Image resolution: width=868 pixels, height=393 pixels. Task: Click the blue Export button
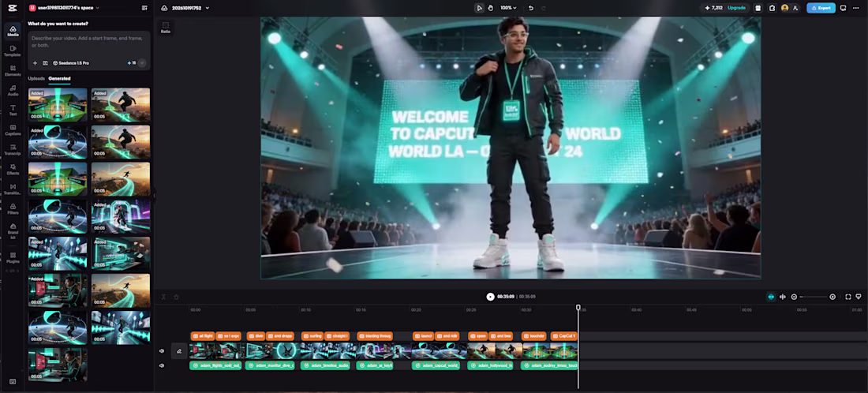[x=821, y=8]
